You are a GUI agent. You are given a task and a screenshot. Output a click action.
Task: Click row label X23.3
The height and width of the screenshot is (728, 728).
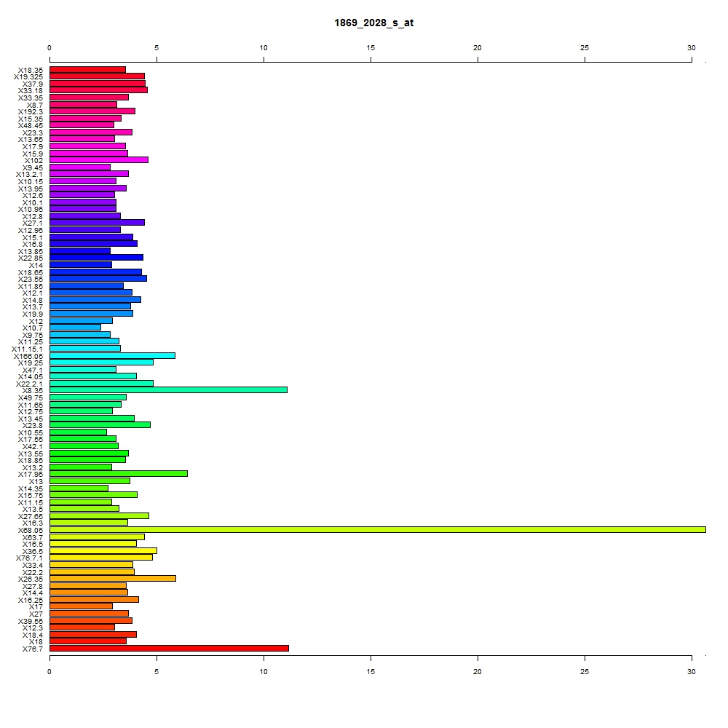pos(33,133)
